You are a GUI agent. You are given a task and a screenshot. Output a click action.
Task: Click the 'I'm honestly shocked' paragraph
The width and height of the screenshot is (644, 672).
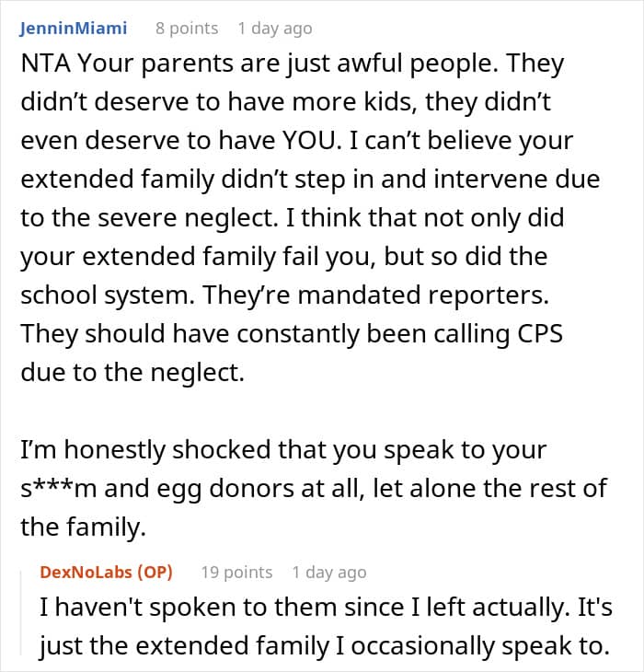click(314, 488)
